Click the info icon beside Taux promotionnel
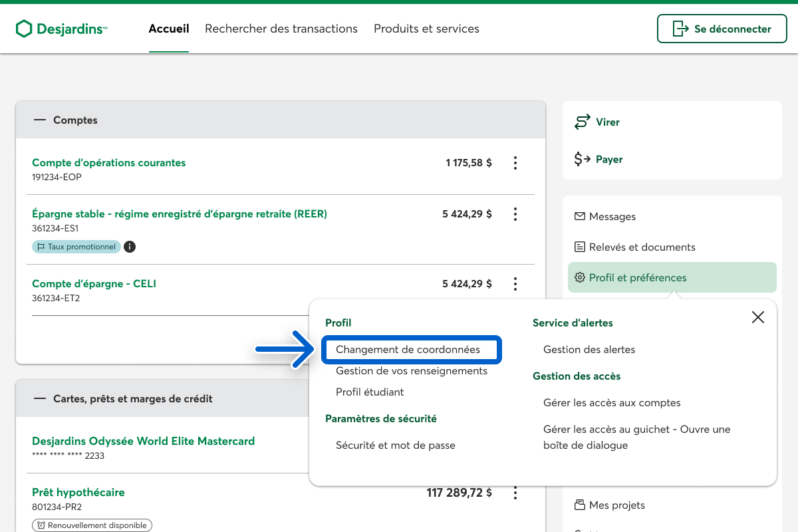Image resolution: width=798 pixels, height=532 pixels. tap(130, 247)
